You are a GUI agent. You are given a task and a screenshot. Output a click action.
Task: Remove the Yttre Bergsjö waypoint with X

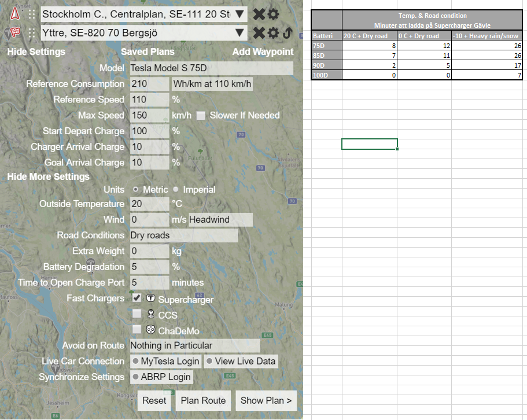pos(259,33)
